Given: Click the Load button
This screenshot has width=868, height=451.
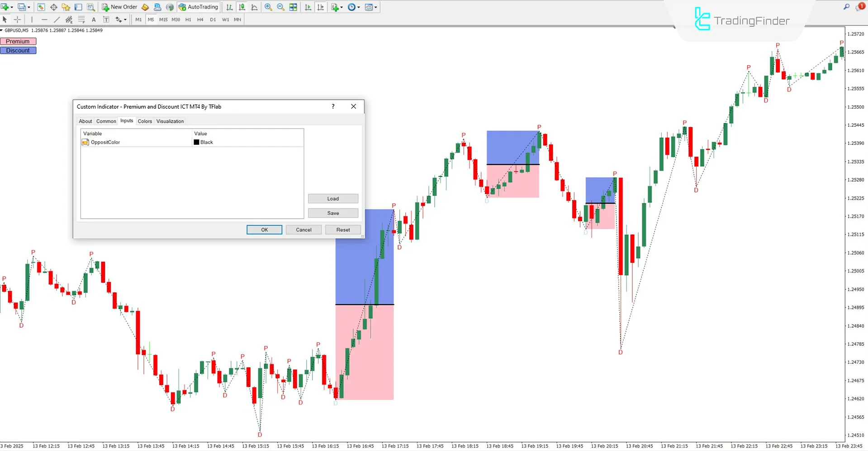Looking at the screenshot, I should (333, 198).
